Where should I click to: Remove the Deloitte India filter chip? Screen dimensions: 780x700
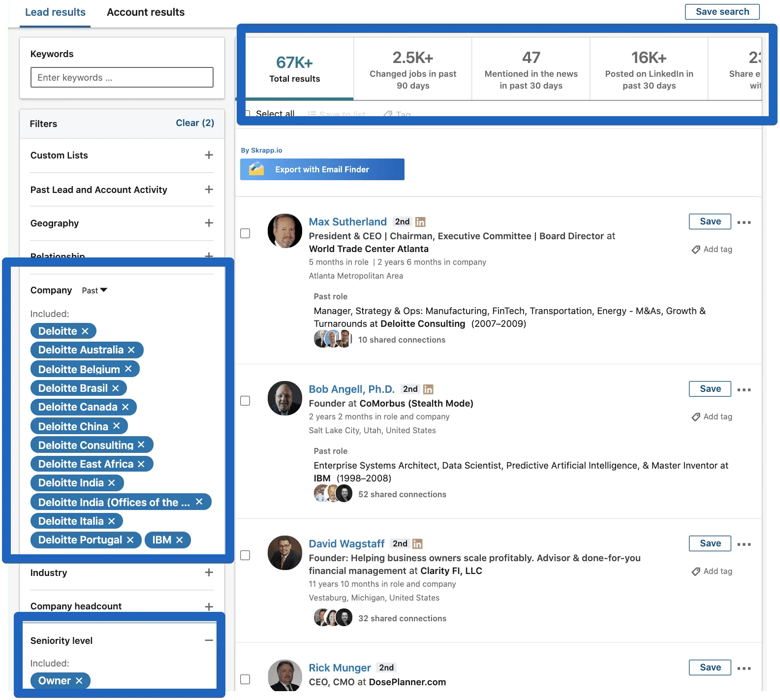point(111,483)
